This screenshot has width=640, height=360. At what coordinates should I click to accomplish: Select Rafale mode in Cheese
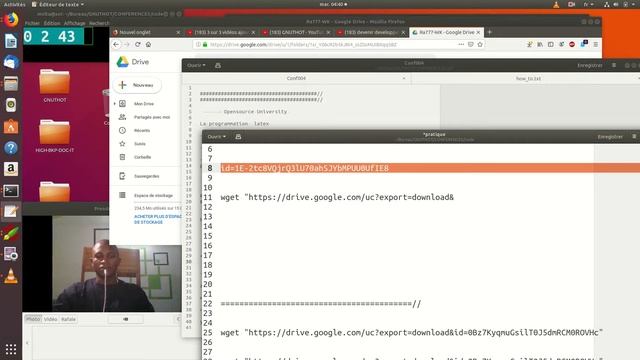pos(68,319)
